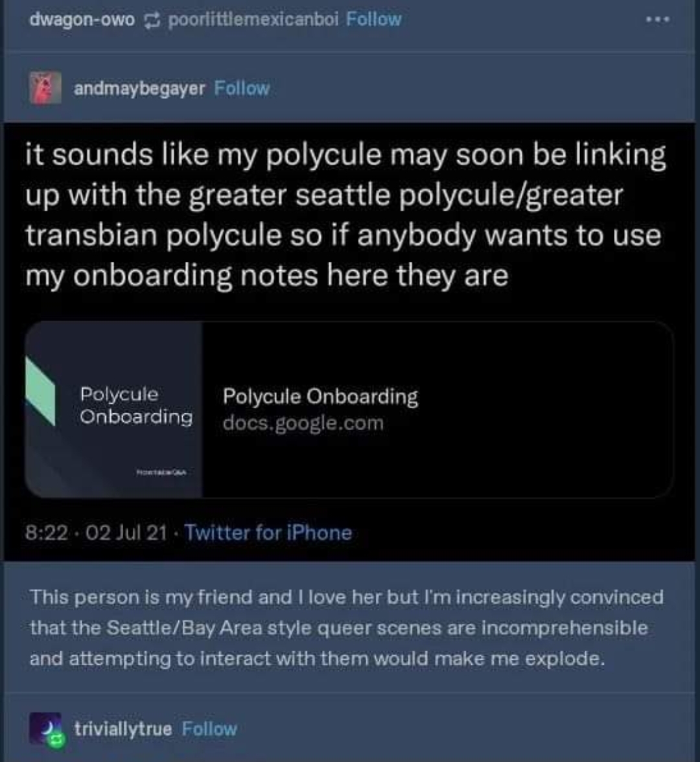Click the reply about Seattle/Bay Area queer scenes
This screenshot has height=762, width=700.
(347, 628)
